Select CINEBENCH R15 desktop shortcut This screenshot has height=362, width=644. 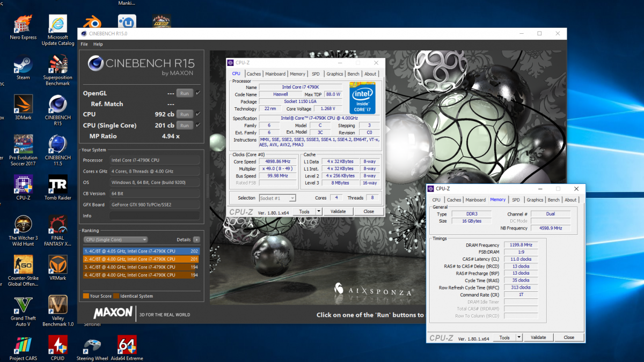[x=57, y=110]
